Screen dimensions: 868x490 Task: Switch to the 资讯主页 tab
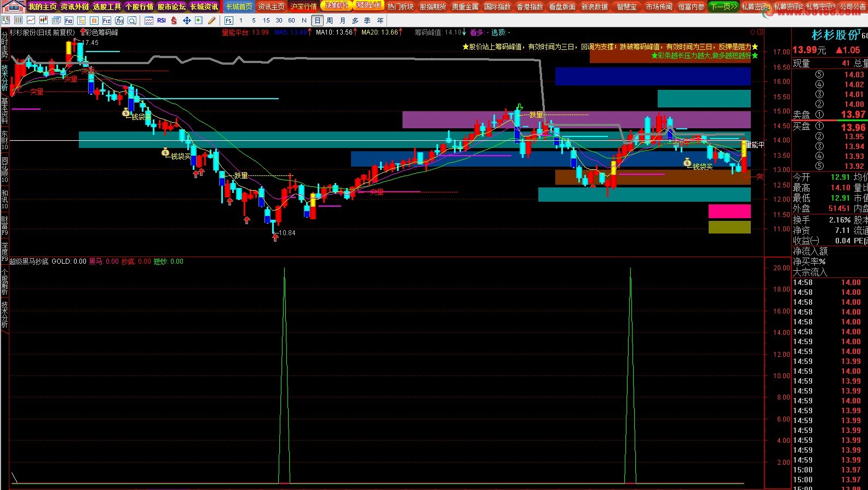(272, 7)
